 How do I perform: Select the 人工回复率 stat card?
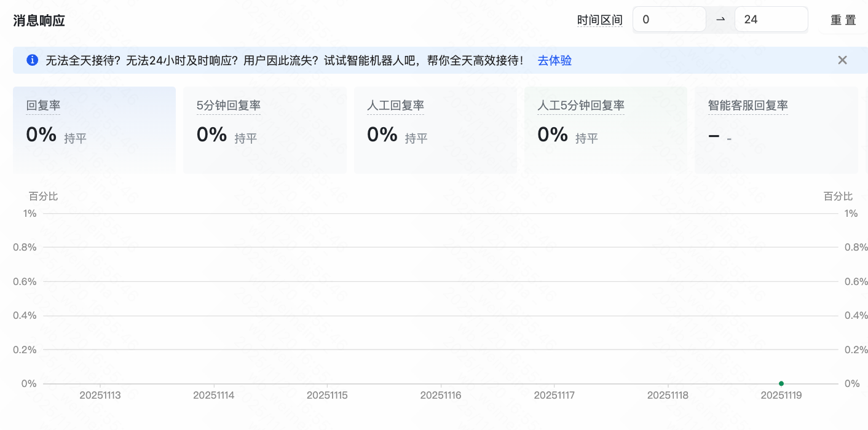435,129
